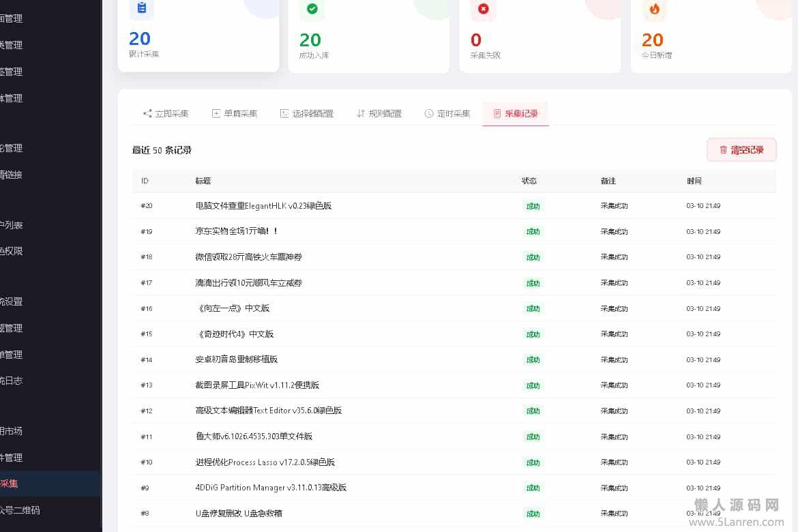Screen dimensions: 798x532
Task: Click the blue clipboard icon above 累计采集
Action: [x=141, y=8]
